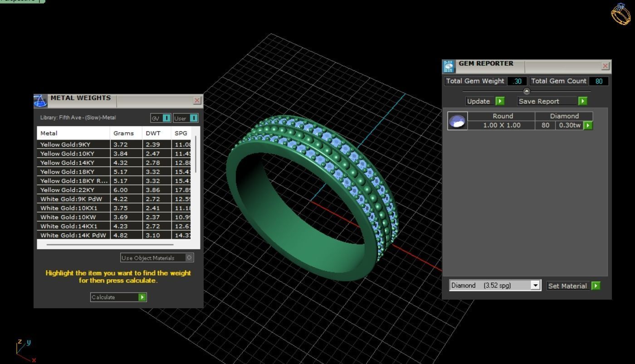635x364 pixels.
Task: Click the Gem Reporter panel icon
Action: 449,66
